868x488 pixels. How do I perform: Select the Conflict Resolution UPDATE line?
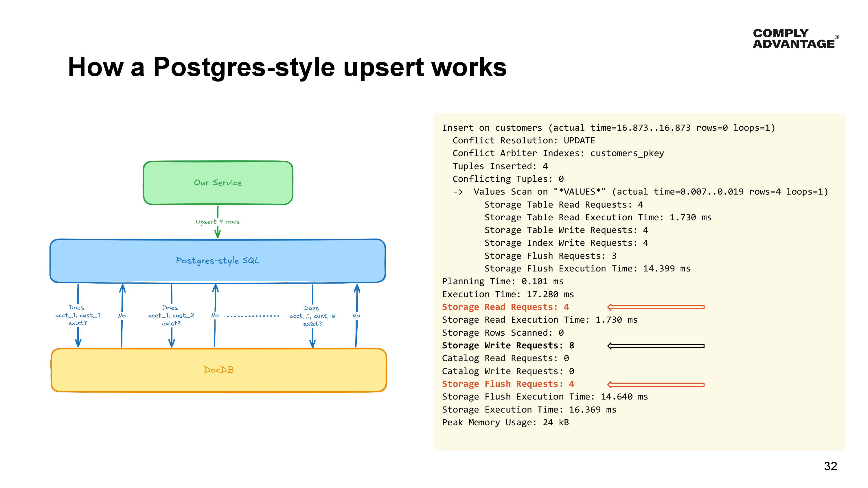(x=524, y=141)
